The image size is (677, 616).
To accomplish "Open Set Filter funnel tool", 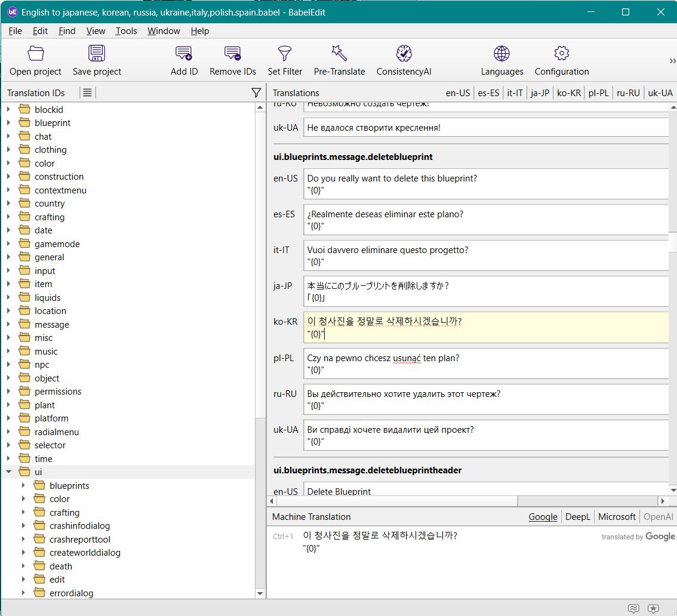I will [285, 54].
